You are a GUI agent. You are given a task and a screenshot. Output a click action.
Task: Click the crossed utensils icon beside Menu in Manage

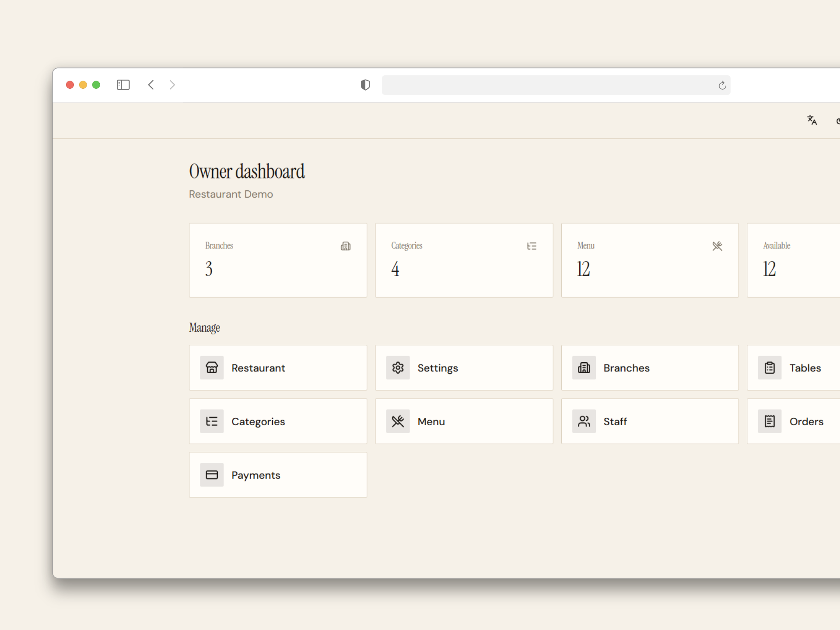(398, 421)
